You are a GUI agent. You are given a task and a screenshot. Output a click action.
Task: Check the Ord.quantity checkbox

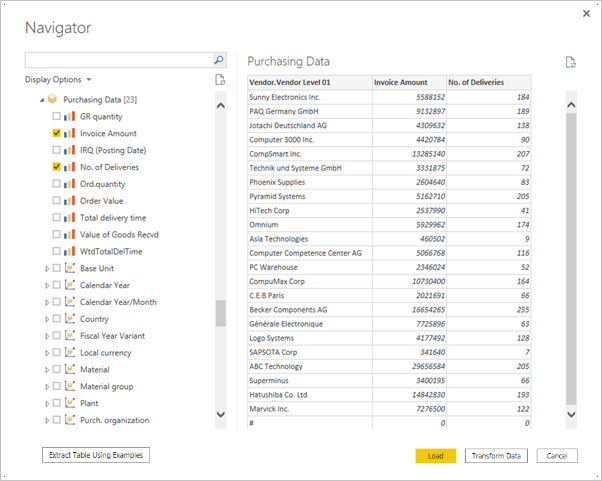[x=56, y=183]
